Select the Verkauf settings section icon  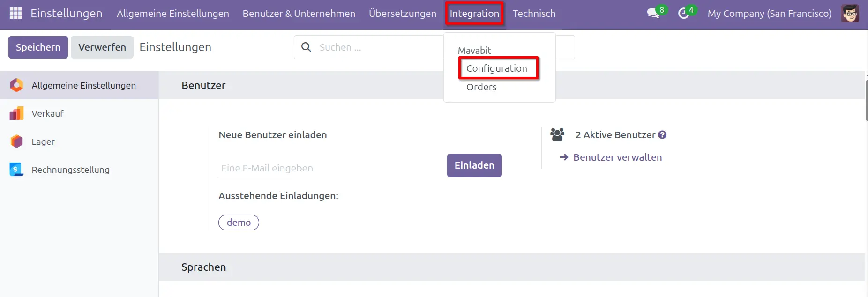[x=16, y=113]
